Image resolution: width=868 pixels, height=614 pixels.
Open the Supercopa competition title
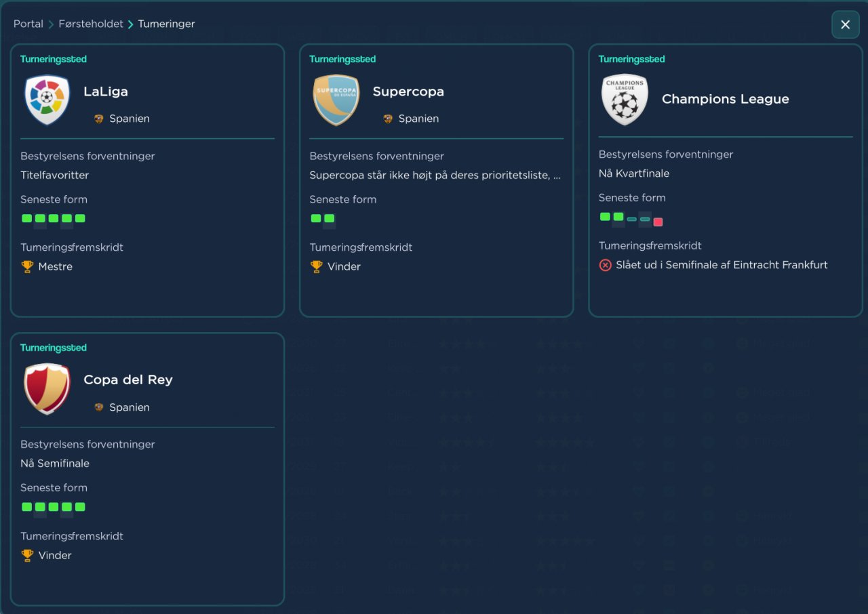coord(408,91)
